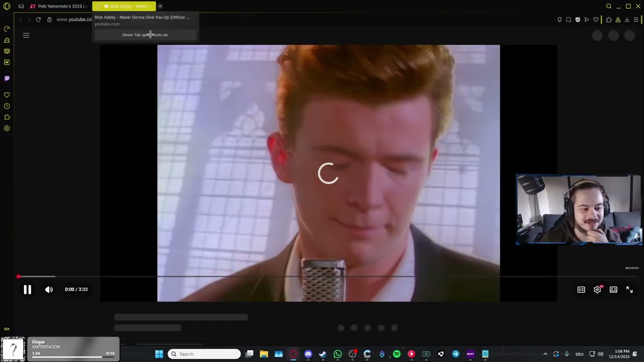Open a new tab with plus button
This screenshot has height=362, width=644.
(x=160, y=6)
